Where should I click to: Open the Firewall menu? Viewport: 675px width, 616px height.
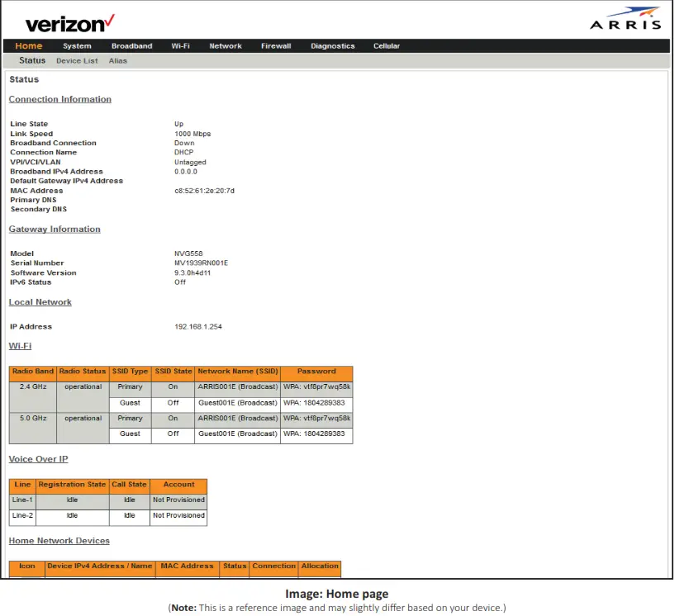tap(276, 46)
